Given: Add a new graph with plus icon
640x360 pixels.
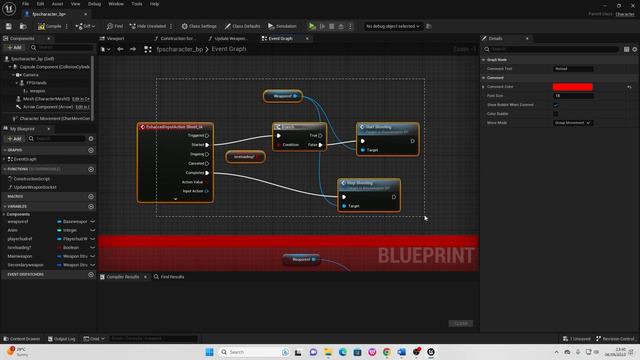Looking at the screenshot, I should pyautogui.click(x=91, y=150).
